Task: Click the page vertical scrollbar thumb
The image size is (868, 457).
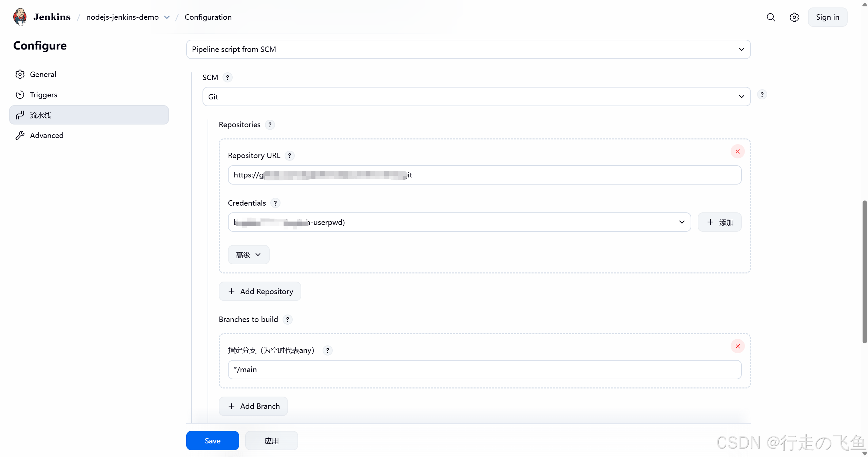Action: pos(865,272)
